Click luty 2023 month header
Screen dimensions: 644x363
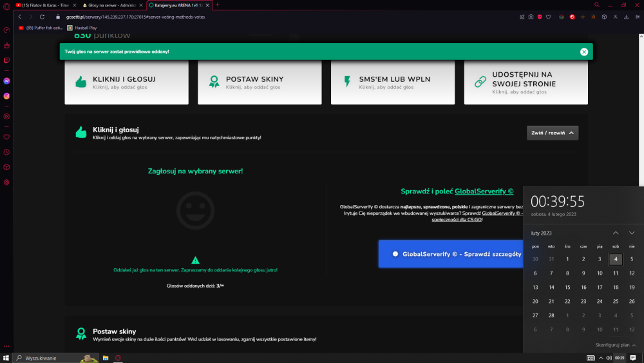tap(542, 233)
